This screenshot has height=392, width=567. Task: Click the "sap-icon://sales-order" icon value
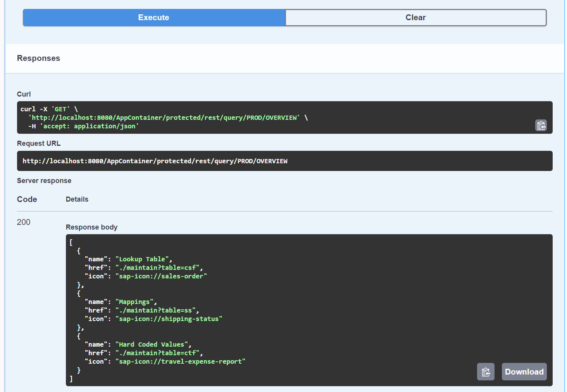tap(161, 276)
